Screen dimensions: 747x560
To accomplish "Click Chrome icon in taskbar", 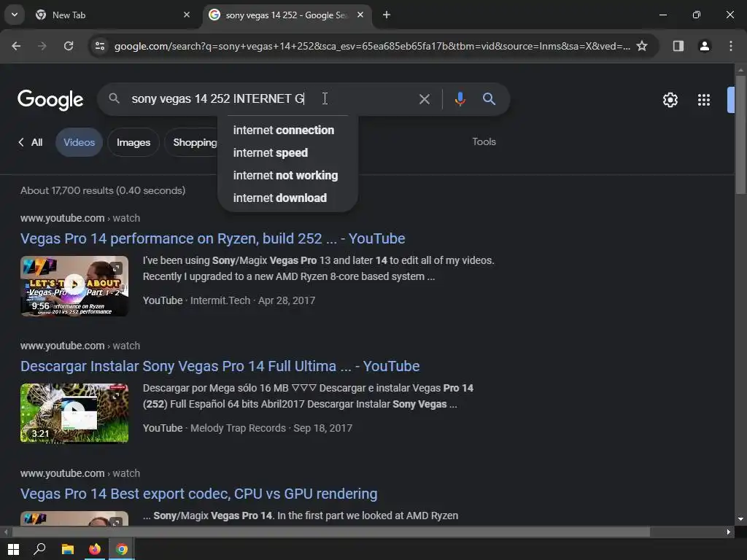I will (122, 550).
